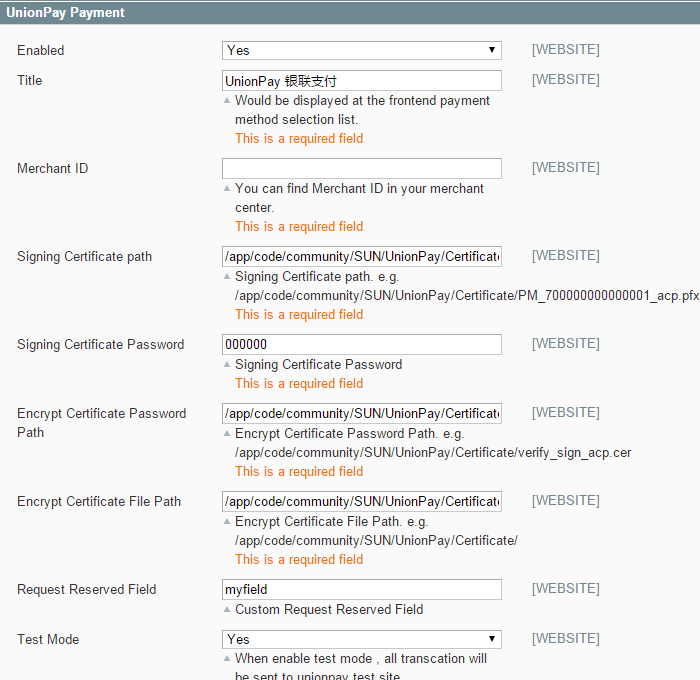Click the Signing Certificate path input
This screenshot has height=680, width=700.
(361, 256)
